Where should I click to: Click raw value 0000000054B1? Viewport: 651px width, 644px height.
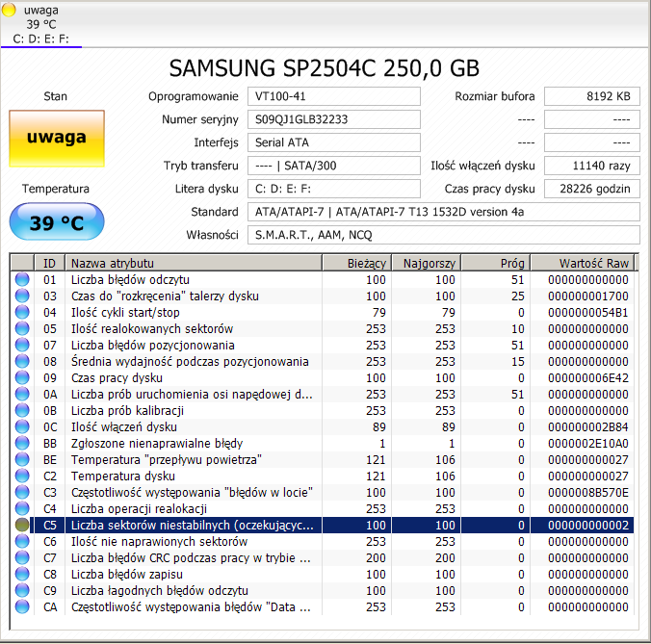click(587, 312)
